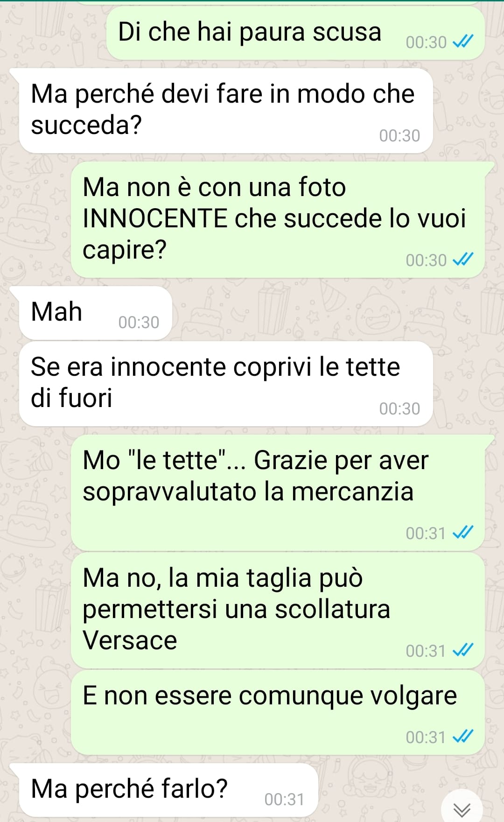Tap read ticks on 'E non essere comunque volgare'
The width and height of the screenshot is (504, 822).
(463, 737)
